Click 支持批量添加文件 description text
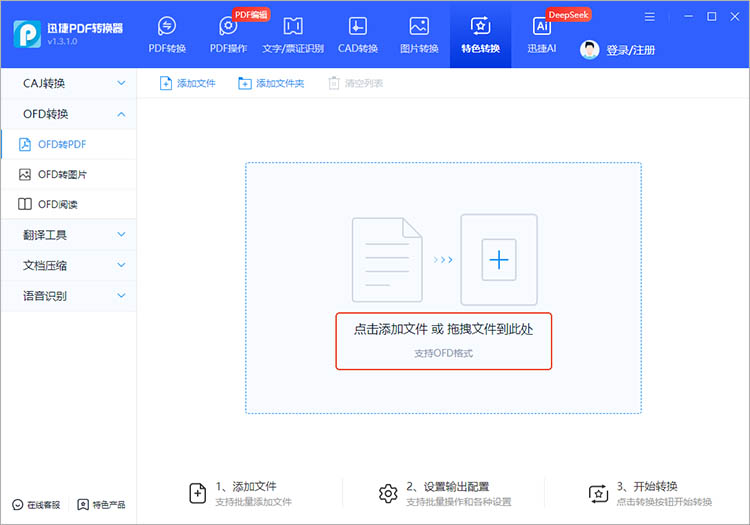This screenshot has width=750, height=525. 254,502
